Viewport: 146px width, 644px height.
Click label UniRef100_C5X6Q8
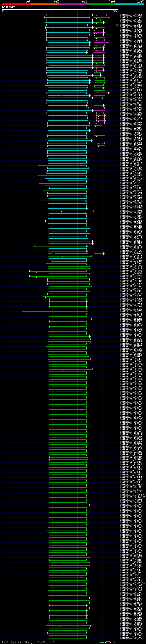pyautogui.click(x=131, y=73)
